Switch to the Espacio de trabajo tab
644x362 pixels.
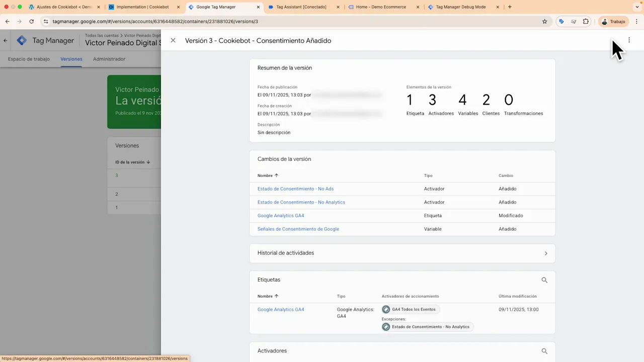tap(29, 59)
